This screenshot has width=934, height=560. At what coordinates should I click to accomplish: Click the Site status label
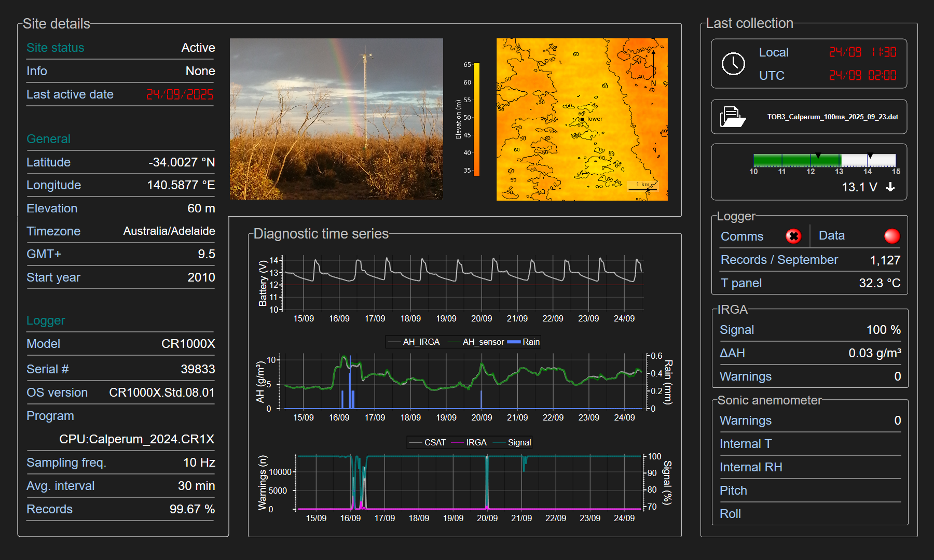55,48
